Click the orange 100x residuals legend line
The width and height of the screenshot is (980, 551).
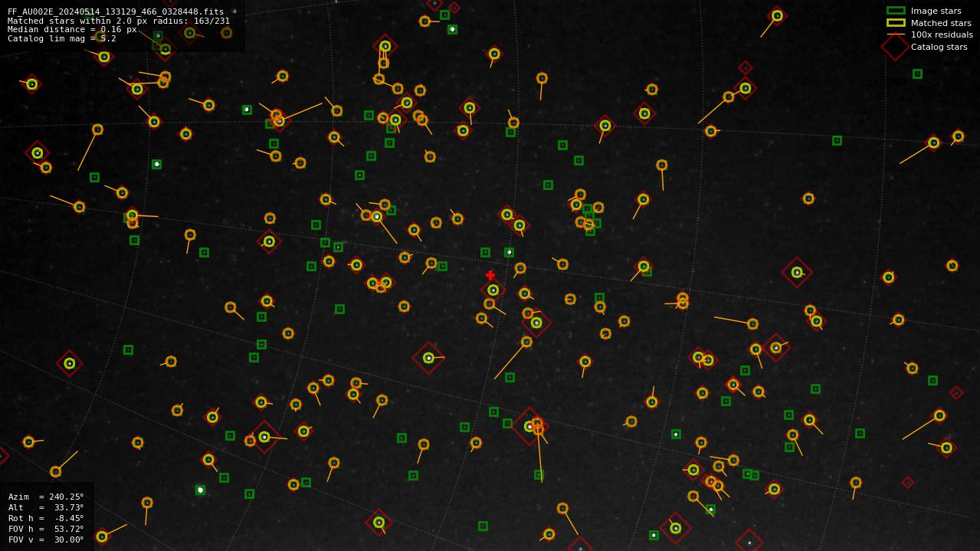(x=896, y=34)
